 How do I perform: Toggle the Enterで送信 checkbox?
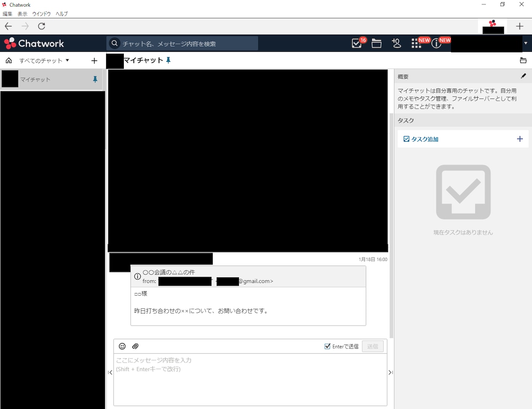[327, 346]
